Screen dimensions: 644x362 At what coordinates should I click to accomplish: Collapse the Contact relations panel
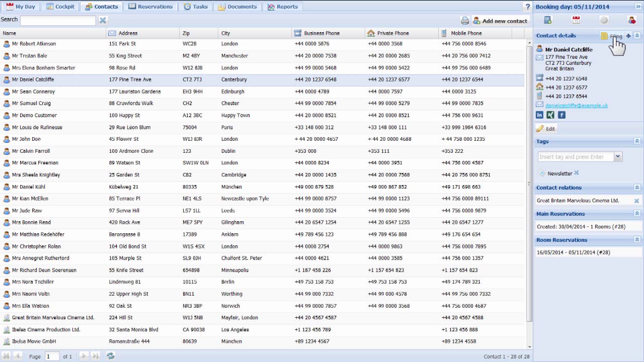(x=637, y=188)
